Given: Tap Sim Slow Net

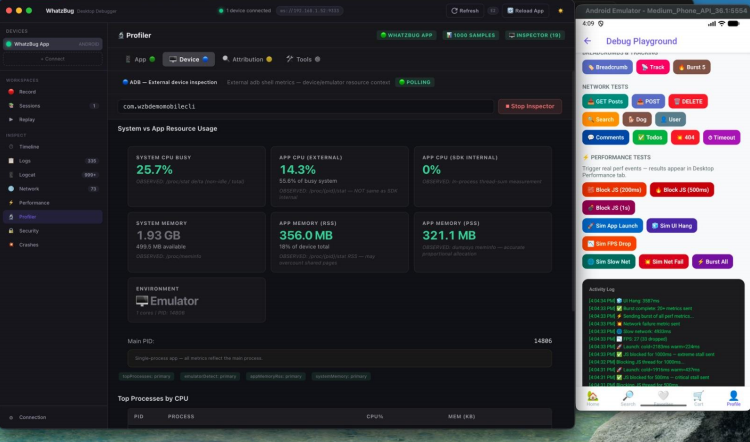Looking at the screenshot, I should [608, 262].
